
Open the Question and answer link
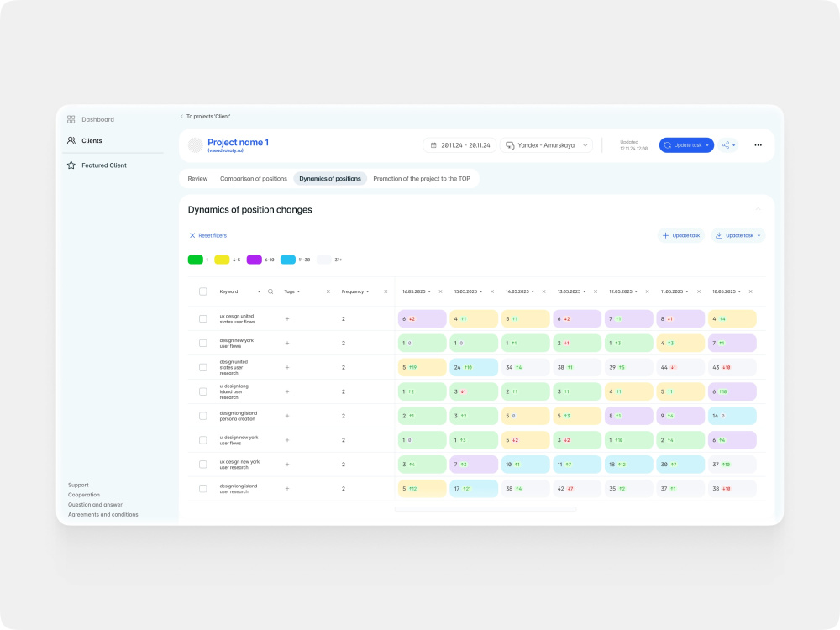[x=95, y=505]
